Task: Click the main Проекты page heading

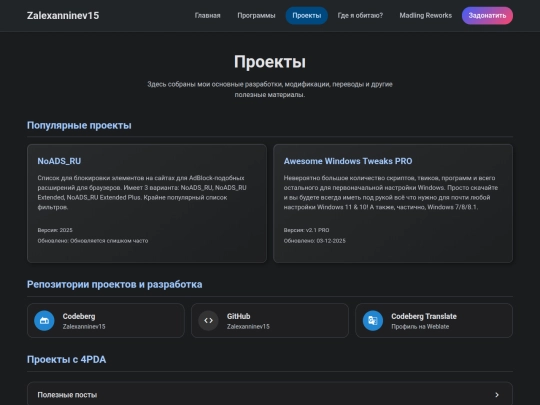Action: coord(270,62)
